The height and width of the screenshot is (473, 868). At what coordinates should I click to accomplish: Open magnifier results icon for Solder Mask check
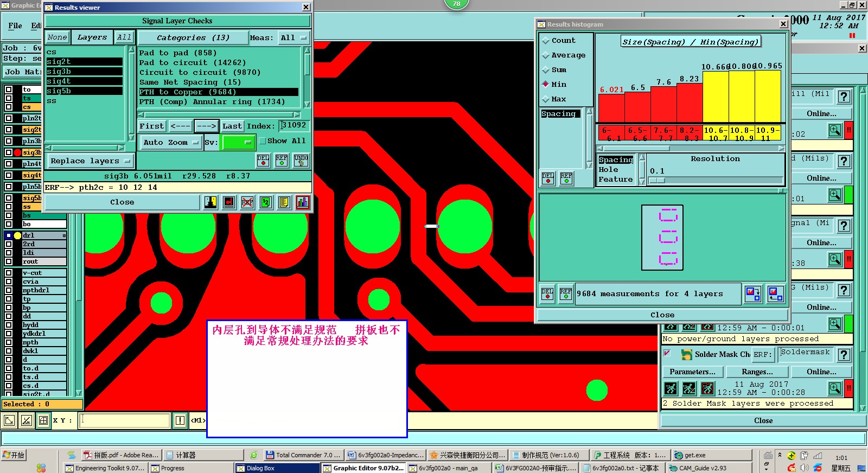835,388
